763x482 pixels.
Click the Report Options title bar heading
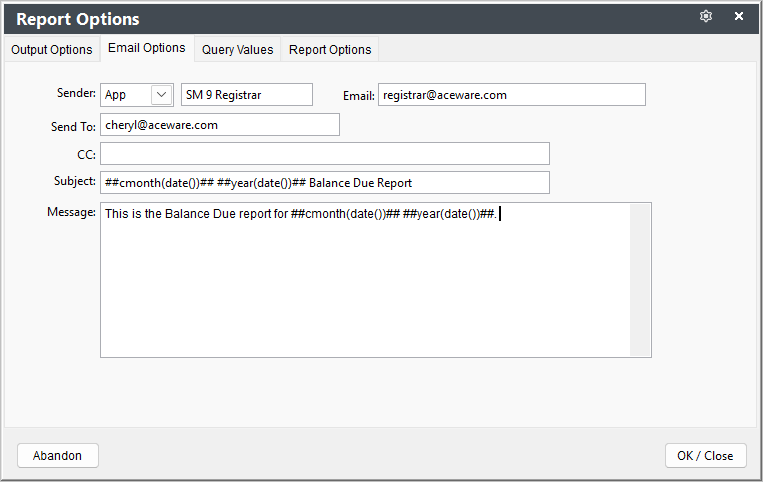[x=78, y=19]
